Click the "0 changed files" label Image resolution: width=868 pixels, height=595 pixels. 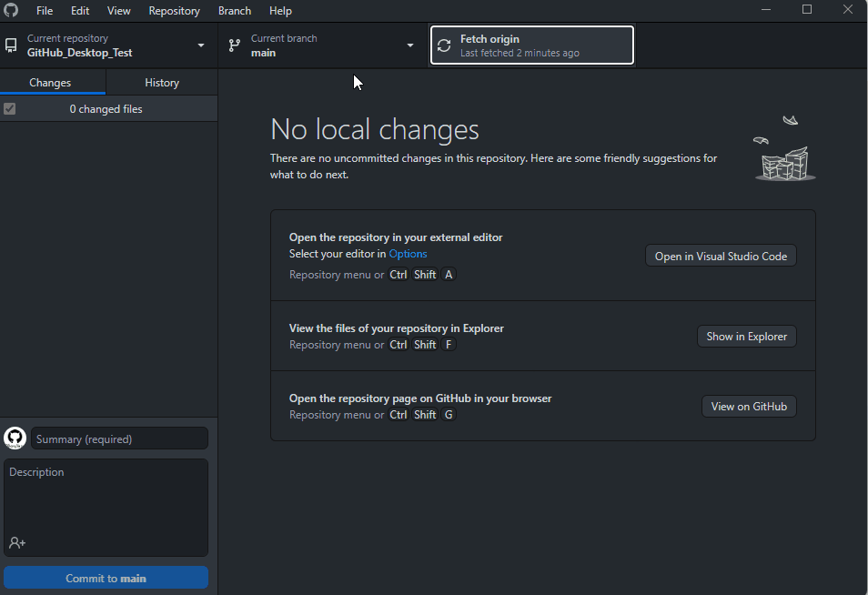tap(106, 109)
